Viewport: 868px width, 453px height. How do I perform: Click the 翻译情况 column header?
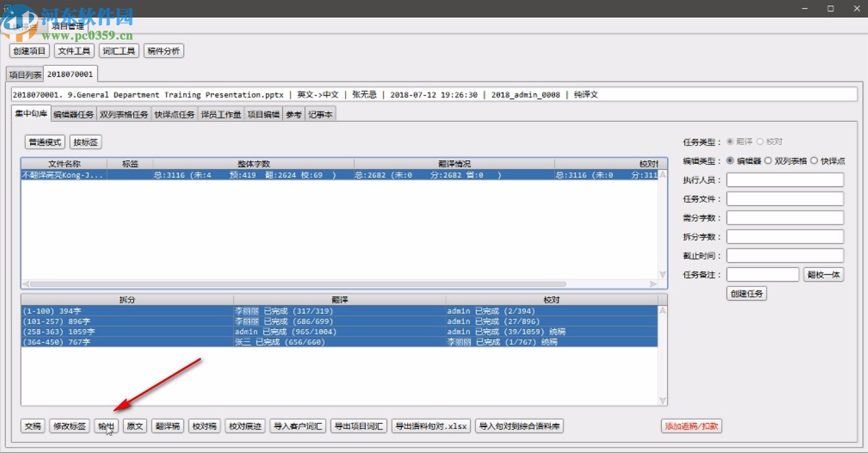pyautogui.click(x=454, y=164)
